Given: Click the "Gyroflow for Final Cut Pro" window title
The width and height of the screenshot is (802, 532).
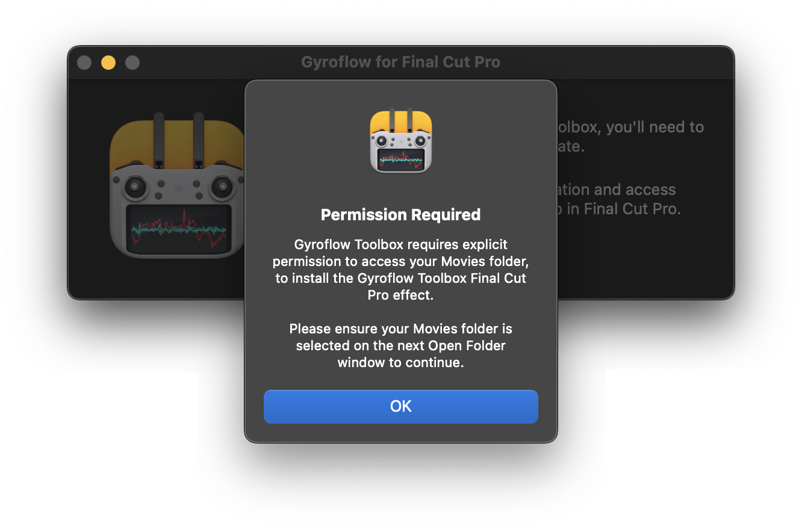Looking at the screenshot, I should tap(400, 62).
